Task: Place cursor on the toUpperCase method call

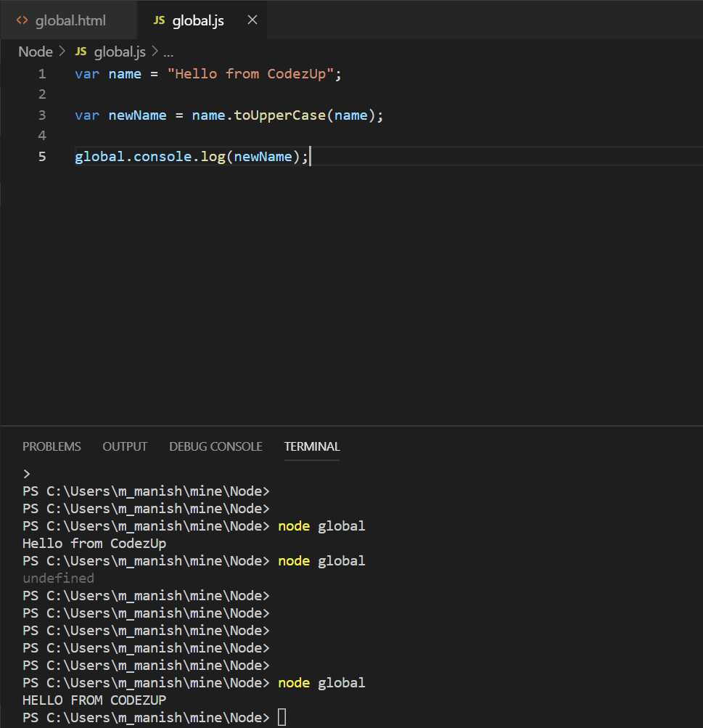Action: [x=280, y=115]
